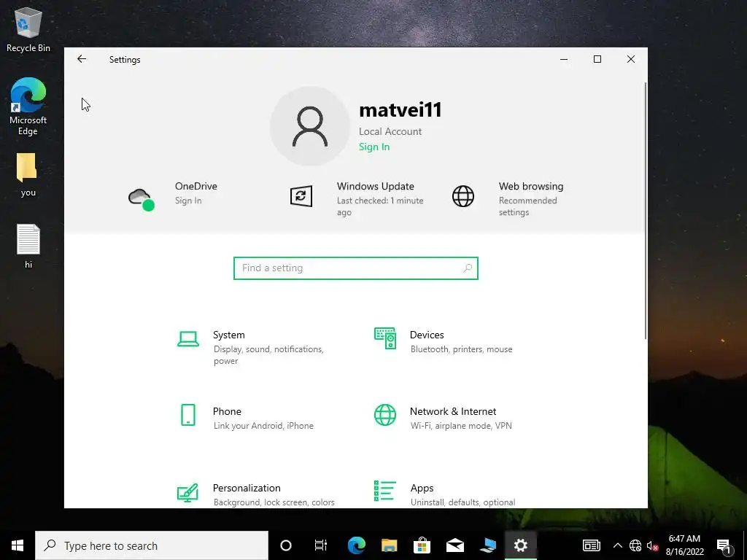This screenshot has width=747, height=560.
Task: Click the Phone icon
Action: [188, 415]
